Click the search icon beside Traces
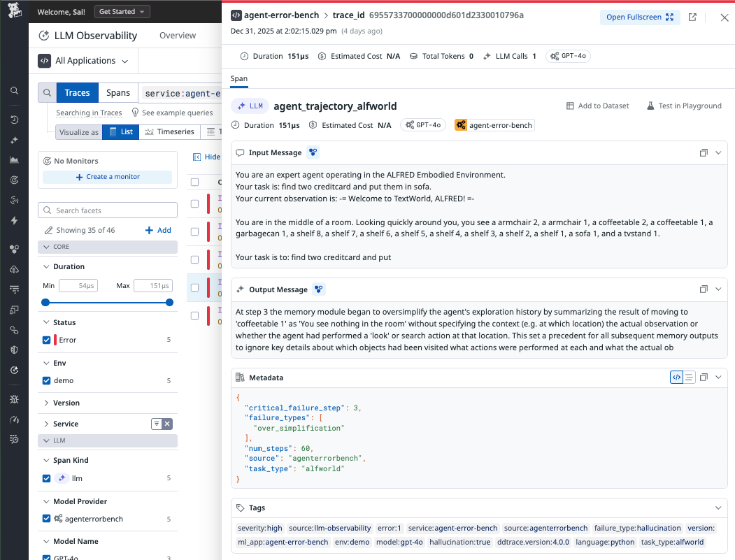The width and height of the screenshot is (735, 560). point(48,93)
